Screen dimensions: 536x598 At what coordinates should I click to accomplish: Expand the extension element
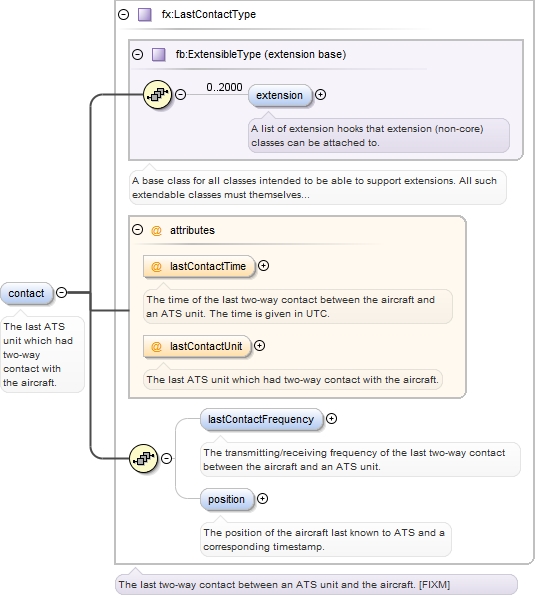320,95
